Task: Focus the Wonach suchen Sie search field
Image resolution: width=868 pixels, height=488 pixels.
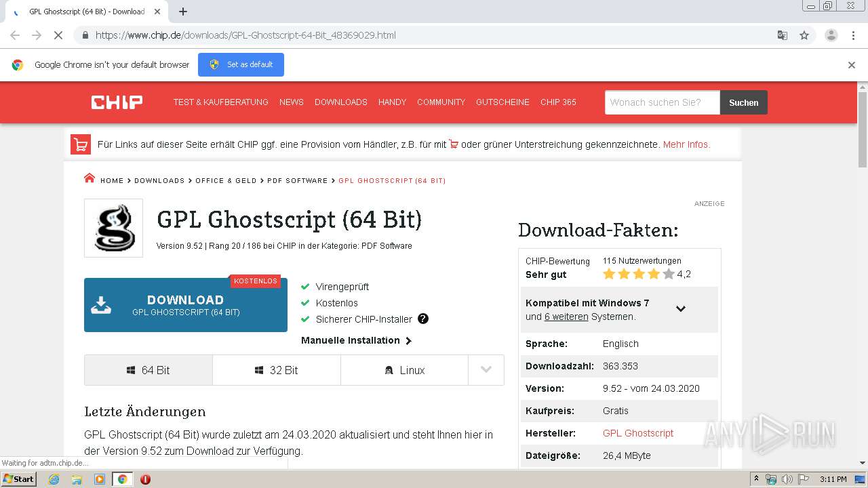Action: 663,102
